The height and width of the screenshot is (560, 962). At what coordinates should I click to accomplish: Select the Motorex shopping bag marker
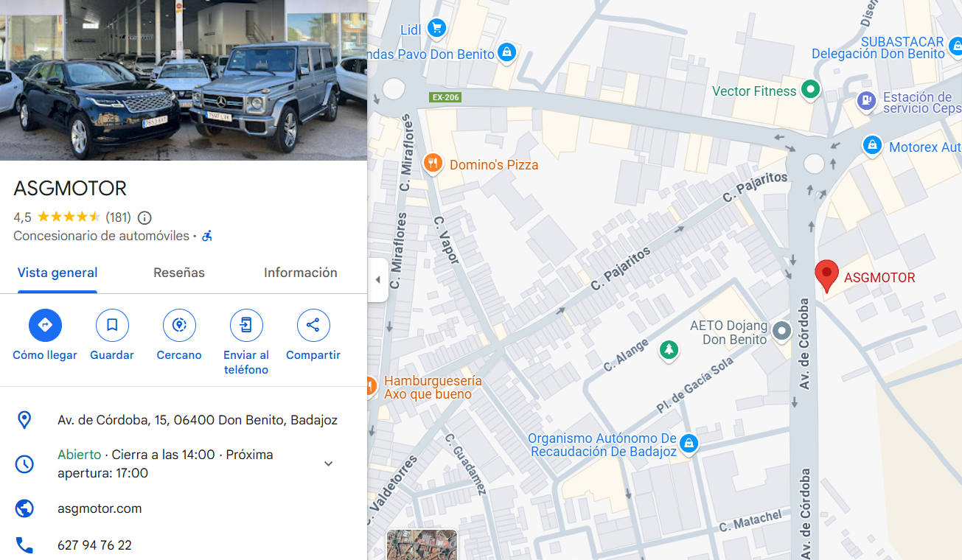click(x=873, y=145)
